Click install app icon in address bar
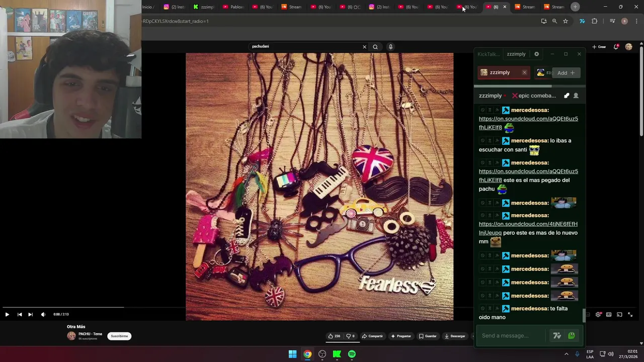This screenshot has width=644, height=362. [x=543, y=21]
